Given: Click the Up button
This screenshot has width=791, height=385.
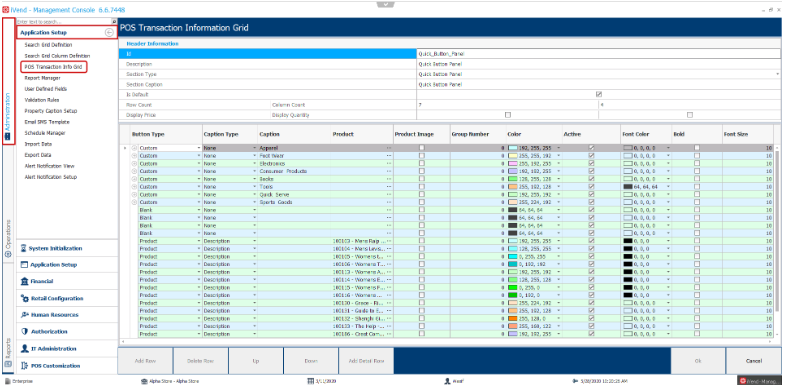Looking at the screenshot, I should 256,361.
